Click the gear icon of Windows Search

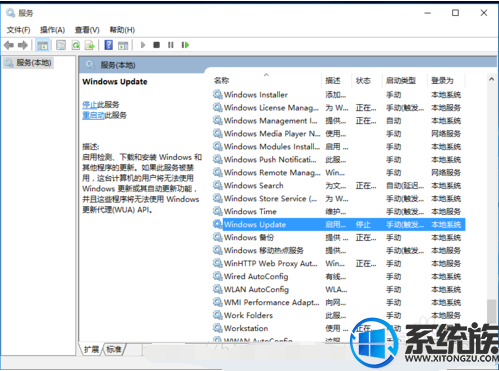pos(218,185)
